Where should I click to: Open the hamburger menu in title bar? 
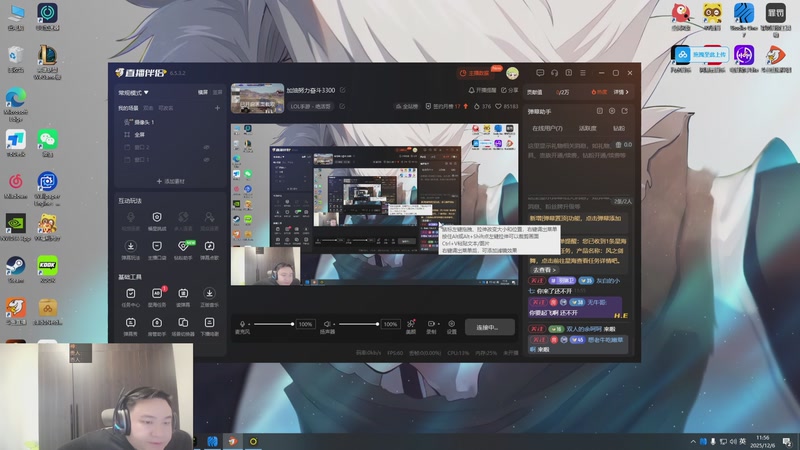[x=583, y=73]
